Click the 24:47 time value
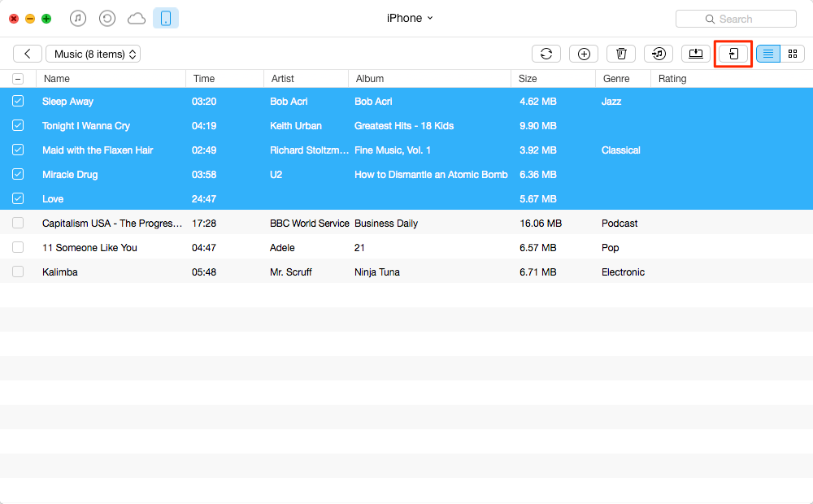The image size is (813, 504). click(x=204, y=199)
